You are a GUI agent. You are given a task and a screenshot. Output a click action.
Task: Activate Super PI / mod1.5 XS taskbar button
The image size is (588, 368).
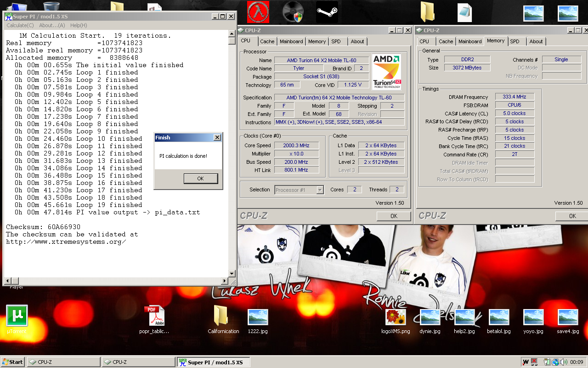click(214, 362)
